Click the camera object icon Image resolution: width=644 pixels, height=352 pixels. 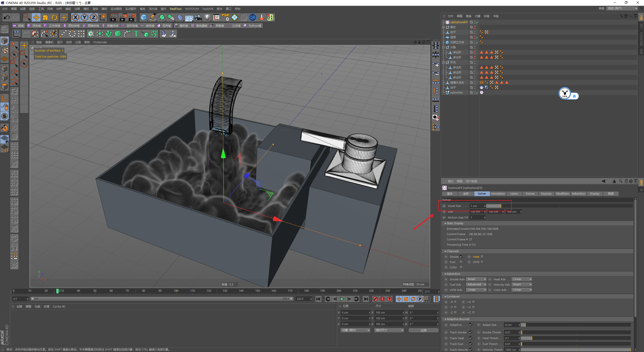click(198, 17)
